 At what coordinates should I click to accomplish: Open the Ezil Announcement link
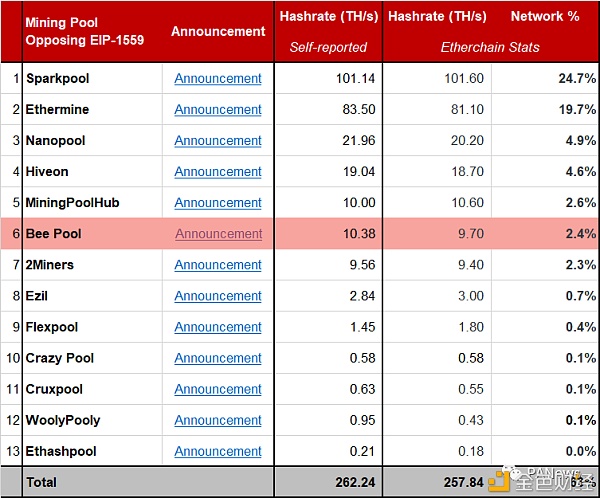218,296
